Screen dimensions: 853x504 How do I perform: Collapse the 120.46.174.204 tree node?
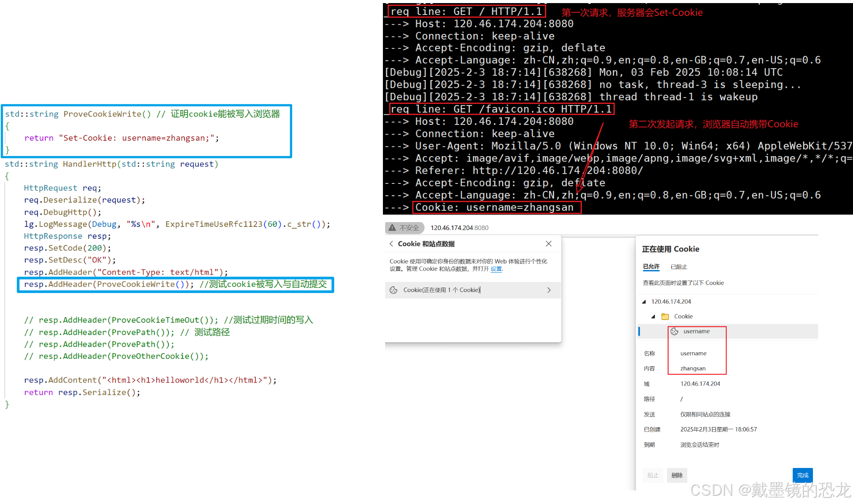tap(644, 302)
